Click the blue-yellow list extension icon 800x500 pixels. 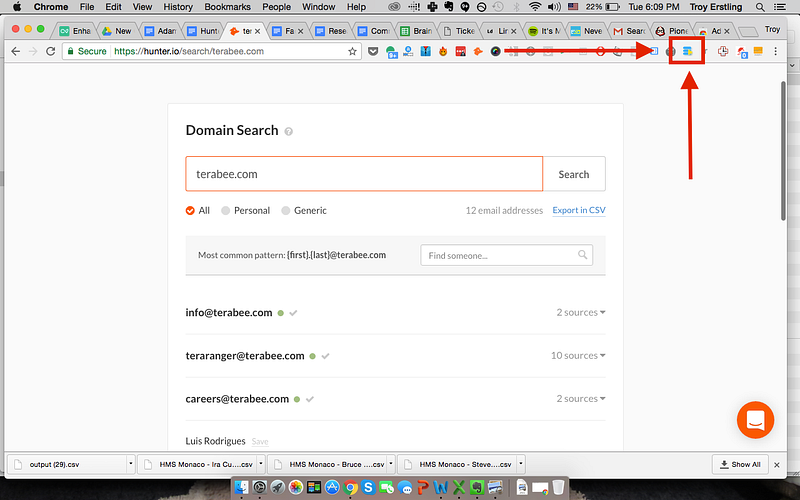click(687, 51)
